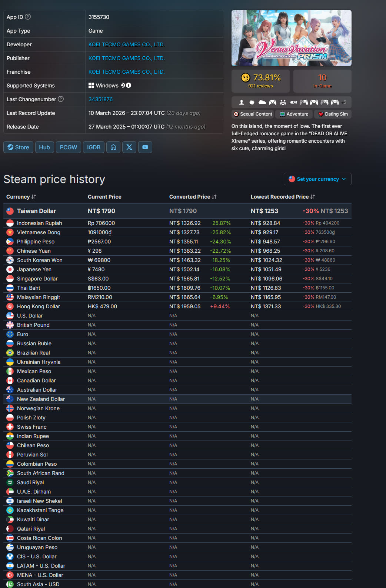The height and width of the screenshot is (588, 386).
Task: Open the PCGW link
Action: (x=69, y=147)
